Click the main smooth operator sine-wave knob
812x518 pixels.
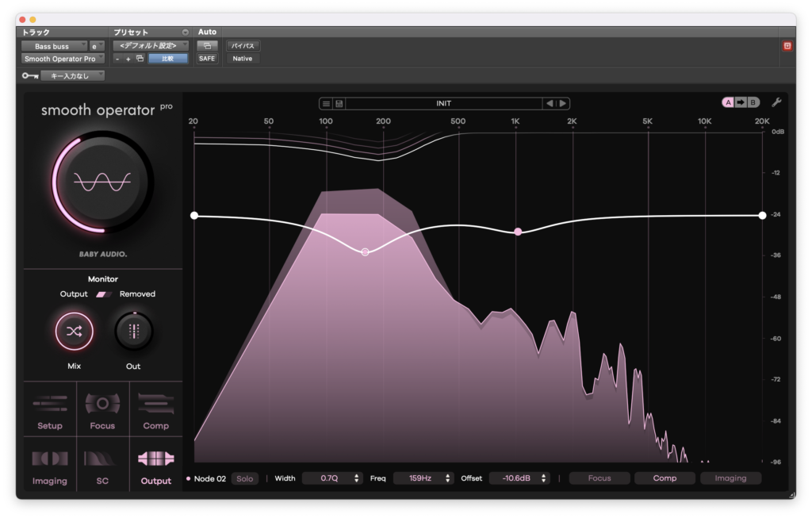coord(102,182)
